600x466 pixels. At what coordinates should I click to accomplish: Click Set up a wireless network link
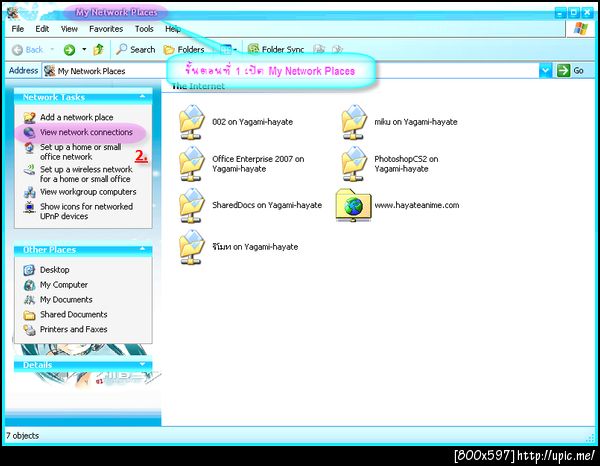point(86,174)
